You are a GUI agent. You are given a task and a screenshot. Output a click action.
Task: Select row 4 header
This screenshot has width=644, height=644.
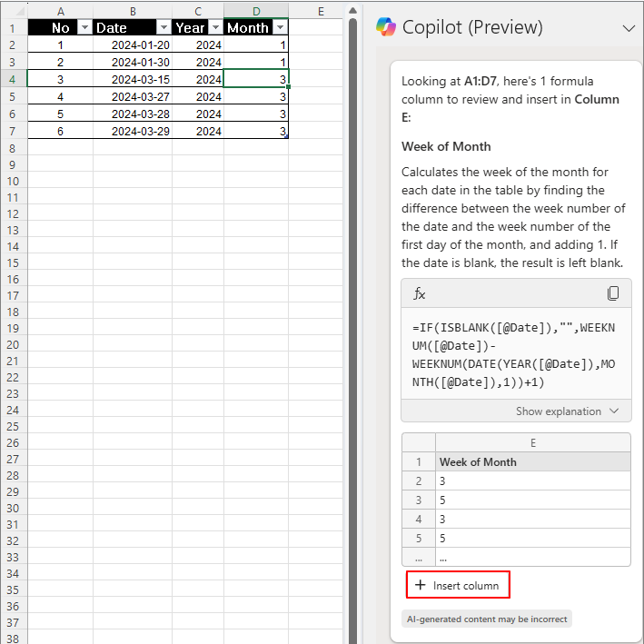[x=13, y=79]
